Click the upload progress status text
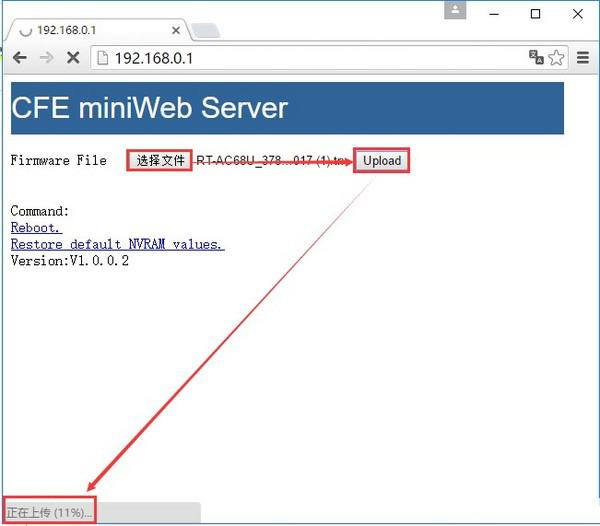 (x=49, y=512)
